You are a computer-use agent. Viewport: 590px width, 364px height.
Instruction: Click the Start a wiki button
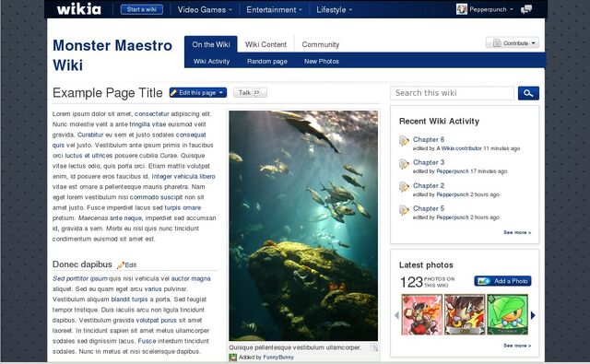pos(141,9)
